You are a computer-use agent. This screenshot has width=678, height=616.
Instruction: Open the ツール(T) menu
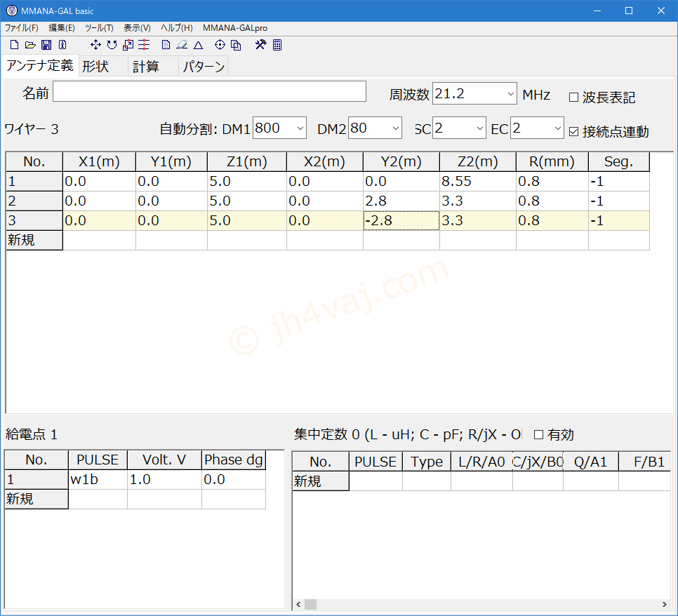(99, 28)
